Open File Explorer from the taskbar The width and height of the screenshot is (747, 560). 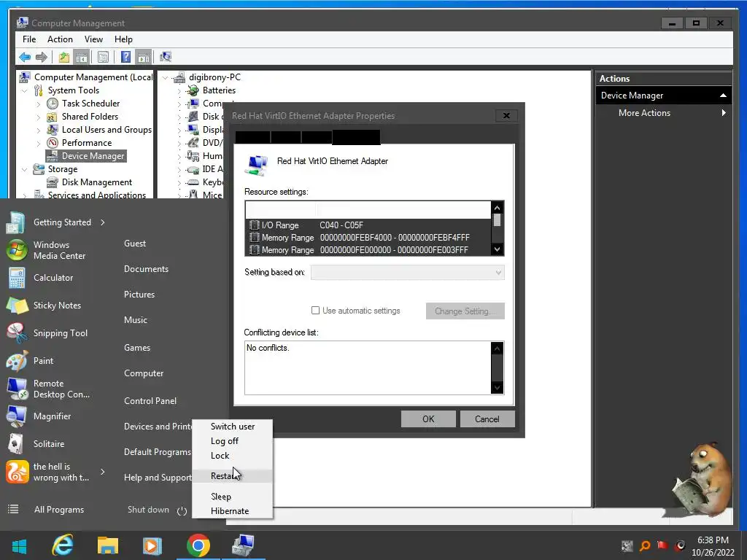pos(108,545)
